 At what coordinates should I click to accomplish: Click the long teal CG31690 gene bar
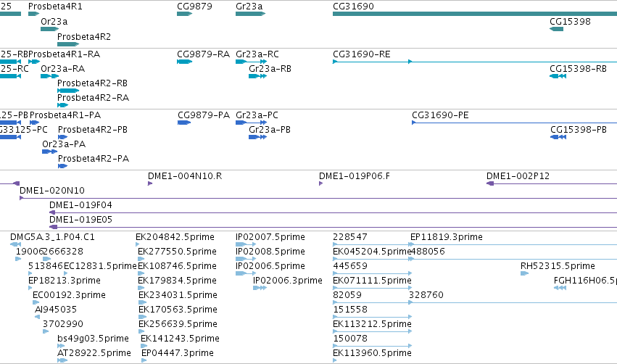coord(475,14)
